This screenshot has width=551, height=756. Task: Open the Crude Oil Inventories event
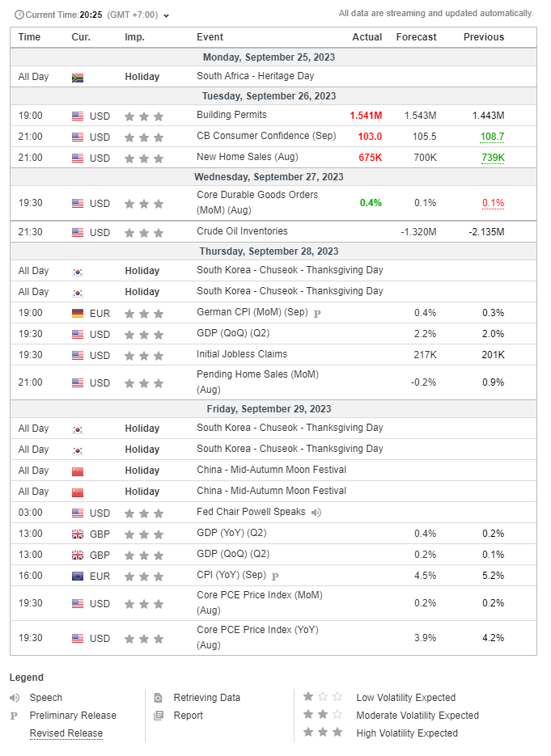242,231
